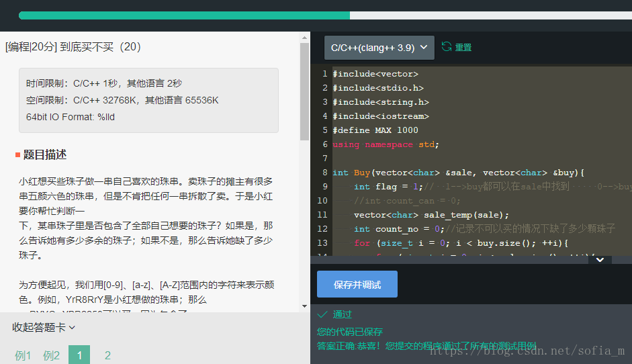The height and width of the screenshot is (364, 632).
Task: Open example question 例2
Action: tap(51, 355)
